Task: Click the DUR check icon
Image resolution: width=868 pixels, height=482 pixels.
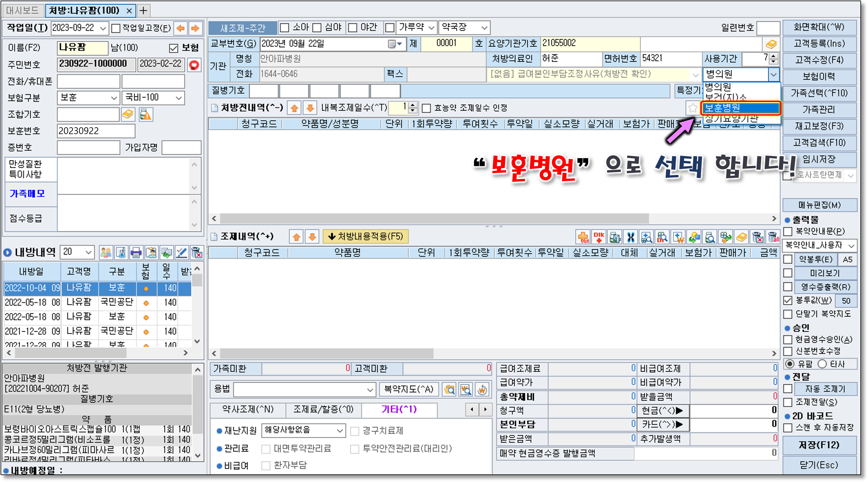Action: coord(583,237)
